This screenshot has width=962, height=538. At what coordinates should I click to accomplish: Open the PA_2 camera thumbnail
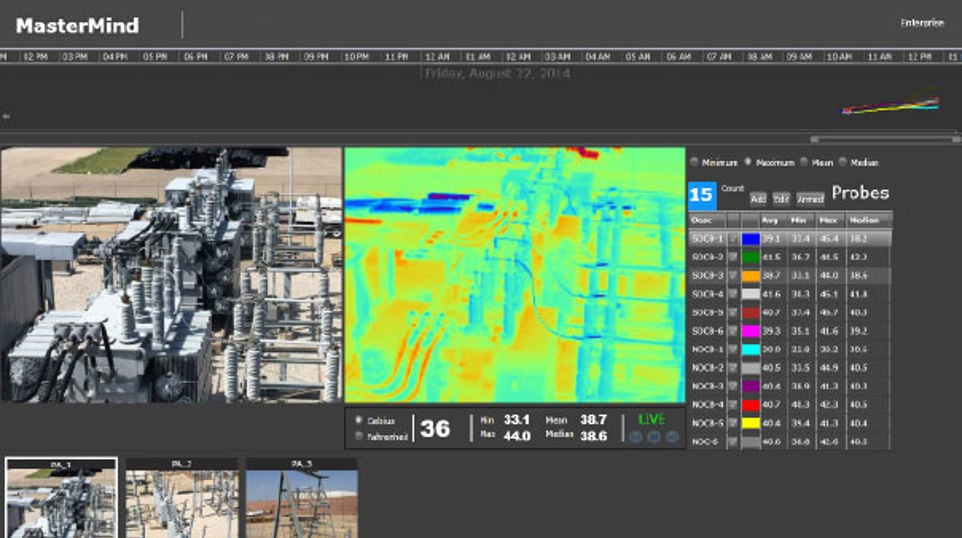click(x=181, y=499)
